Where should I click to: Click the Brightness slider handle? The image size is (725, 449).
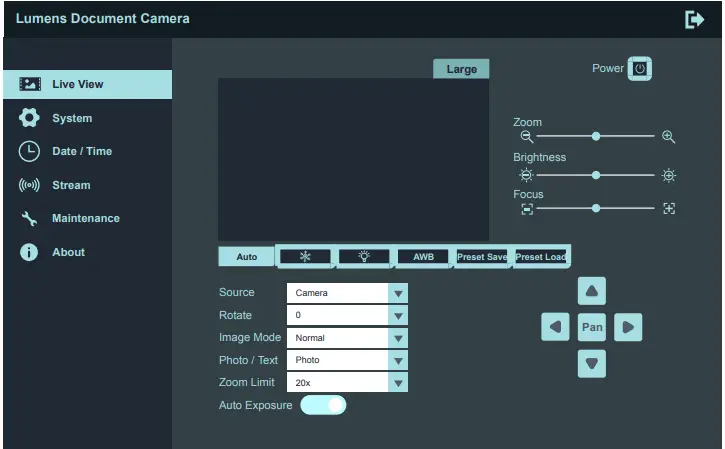tap(596, 175)
